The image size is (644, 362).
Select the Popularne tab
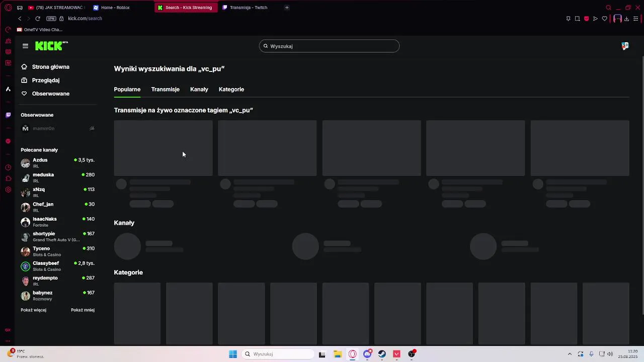(x=127, y=89)
